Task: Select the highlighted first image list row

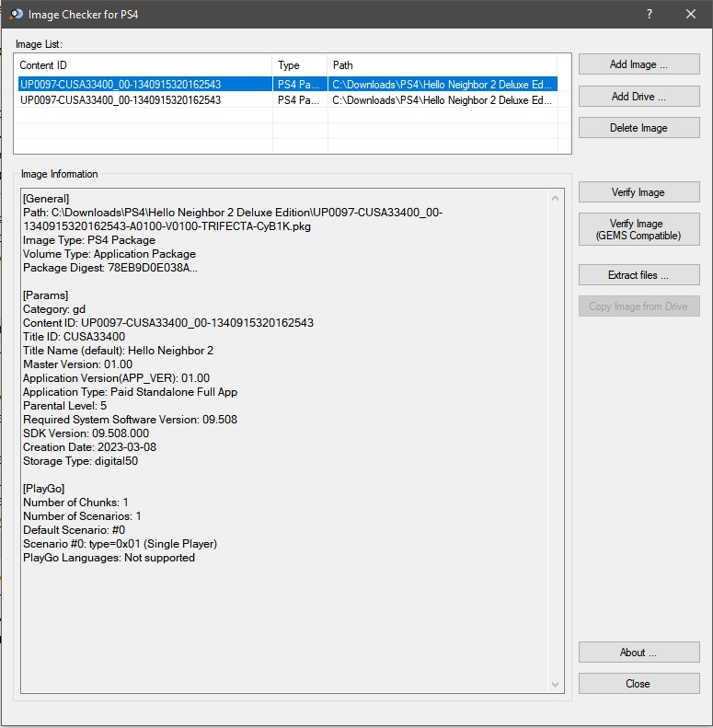Action: tap(288, 84)
